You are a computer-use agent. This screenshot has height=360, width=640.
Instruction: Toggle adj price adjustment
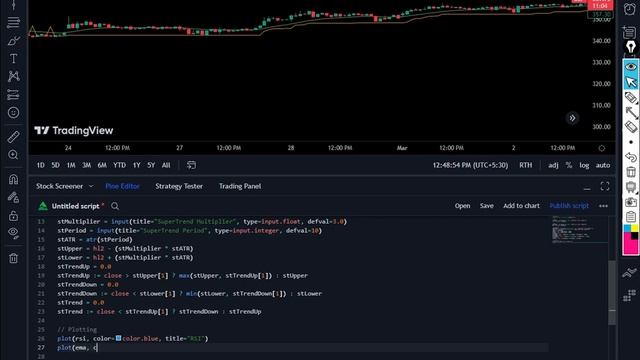[x=553, y=165]
